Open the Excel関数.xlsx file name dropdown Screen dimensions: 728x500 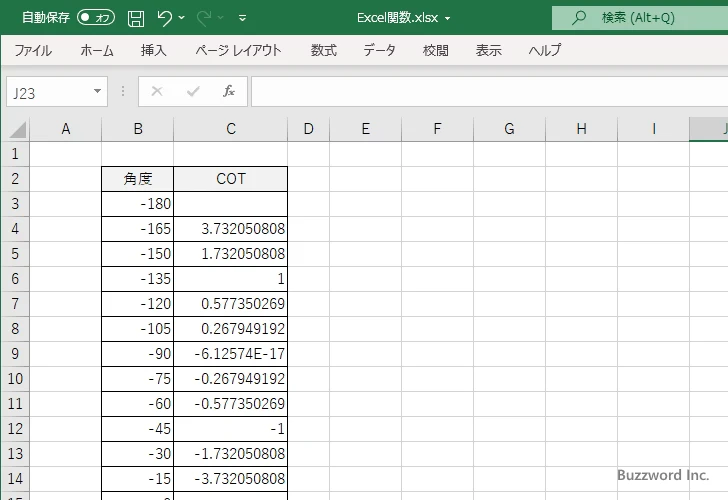pos(448,19)
